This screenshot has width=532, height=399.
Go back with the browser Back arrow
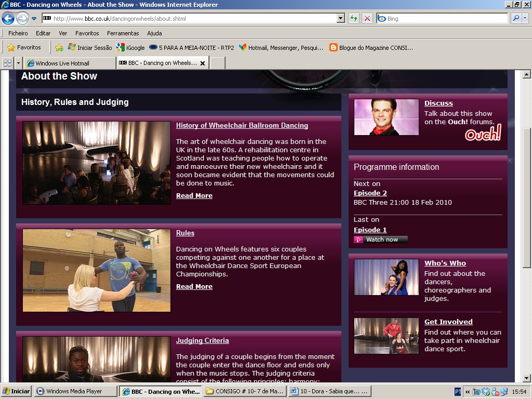pos(8,18)
